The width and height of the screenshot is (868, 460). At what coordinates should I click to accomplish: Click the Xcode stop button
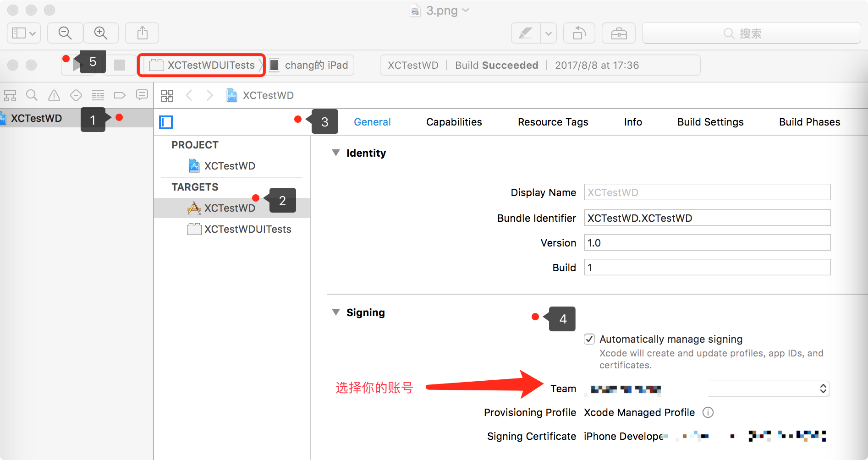(120, 65)
